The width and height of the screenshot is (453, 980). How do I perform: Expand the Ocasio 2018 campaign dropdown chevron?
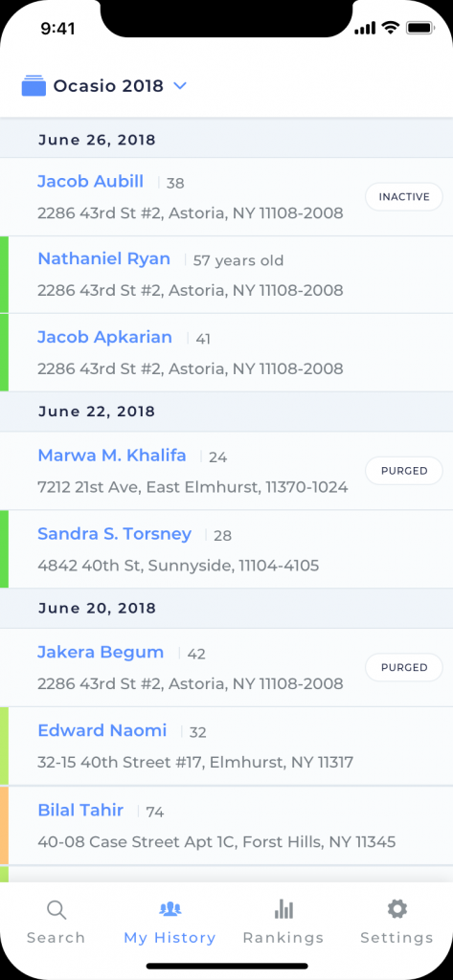tap(180, 85)
